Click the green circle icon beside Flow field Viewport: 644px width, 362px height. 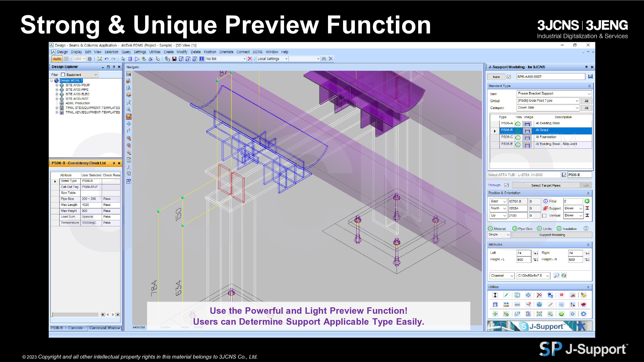pos(587,201)
